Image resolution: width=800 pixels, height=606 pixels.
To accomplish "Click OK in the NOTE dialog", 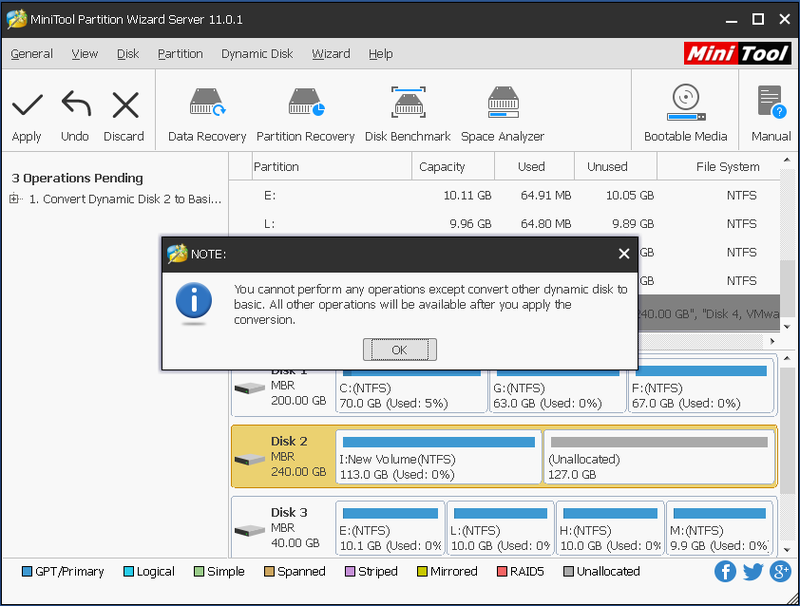I will (399, 349).
